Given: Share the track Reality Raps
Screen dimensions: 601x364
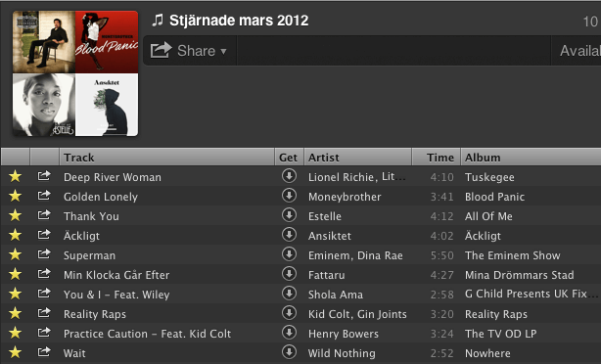Looking at the screenshot, I should 44,313.
